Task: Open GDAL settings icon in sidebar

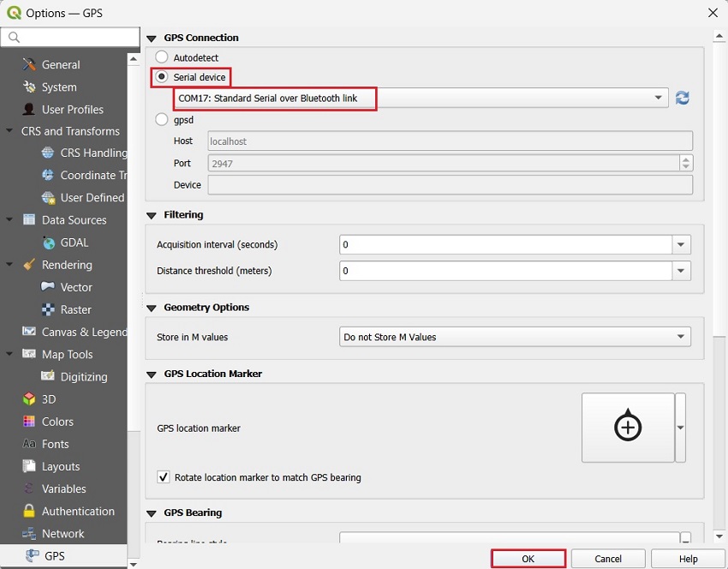Action: tap(48, 243)
